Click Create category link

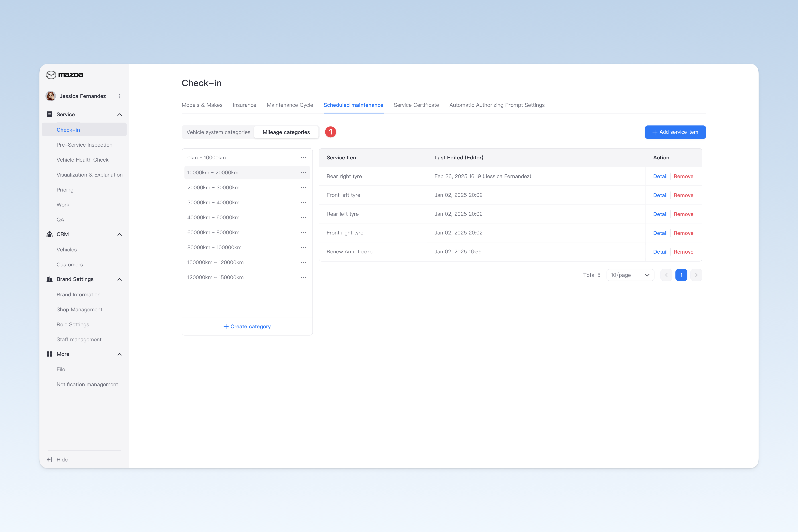tap(247, 326)
